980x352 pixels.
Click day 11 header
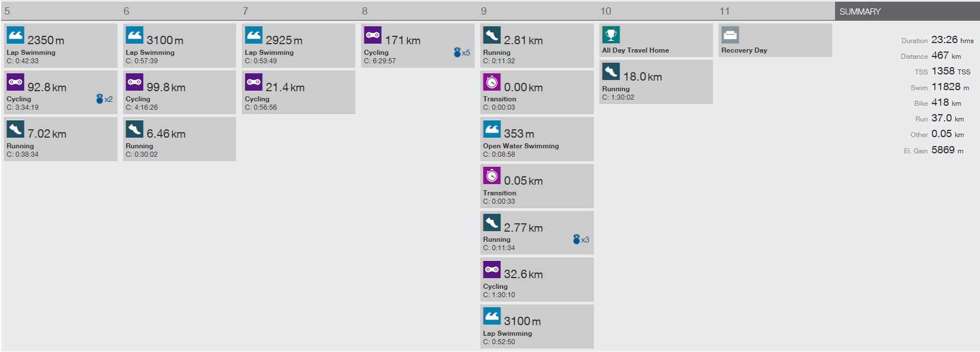click(725, 11)
